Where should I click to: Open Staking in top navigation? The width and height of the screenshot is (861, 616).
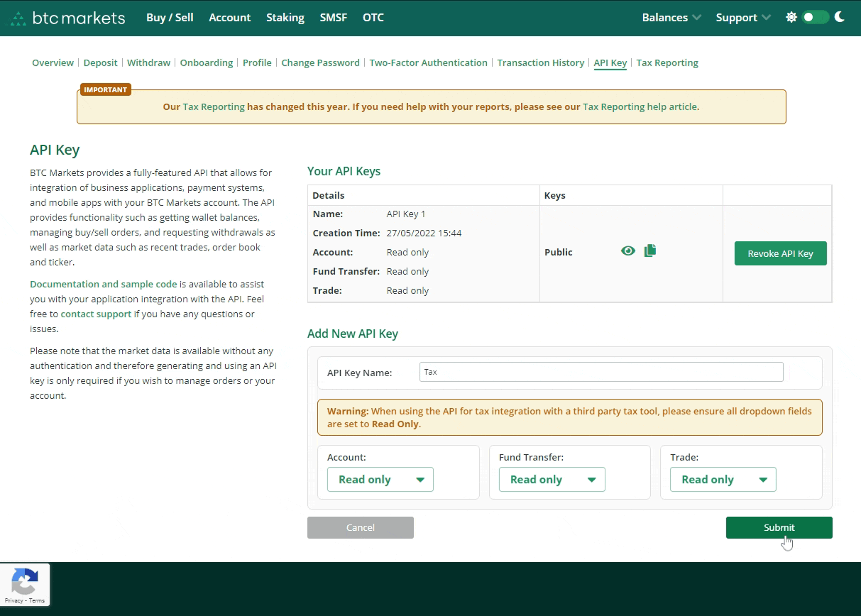pyautogui.click(x=285, y=18)
